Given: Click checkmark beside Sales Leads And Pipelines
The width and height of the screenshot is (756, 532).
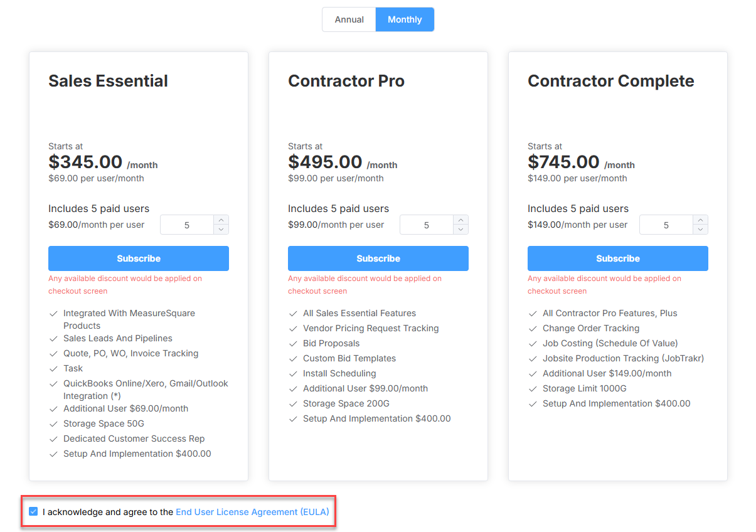Looking at the screenshot, I should [x=53, y=339].
